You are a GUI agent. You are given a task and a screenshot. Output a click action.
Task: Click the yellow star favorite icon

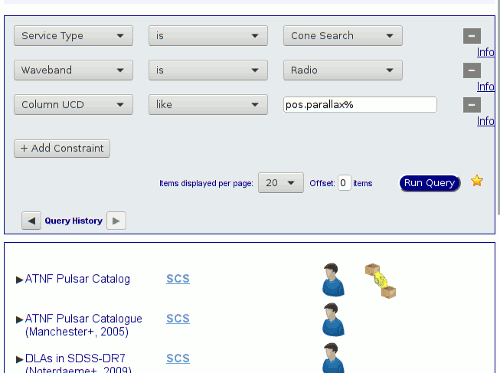[x=477, y=181]
